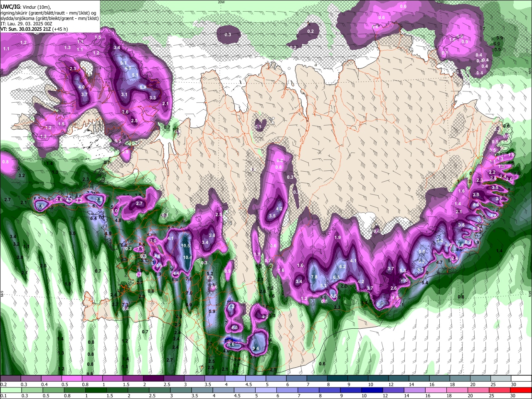This screenshot has width=532, height=399.
Task: Click the darkest navy blue legend swatch
Action: (x=372, y=390)
